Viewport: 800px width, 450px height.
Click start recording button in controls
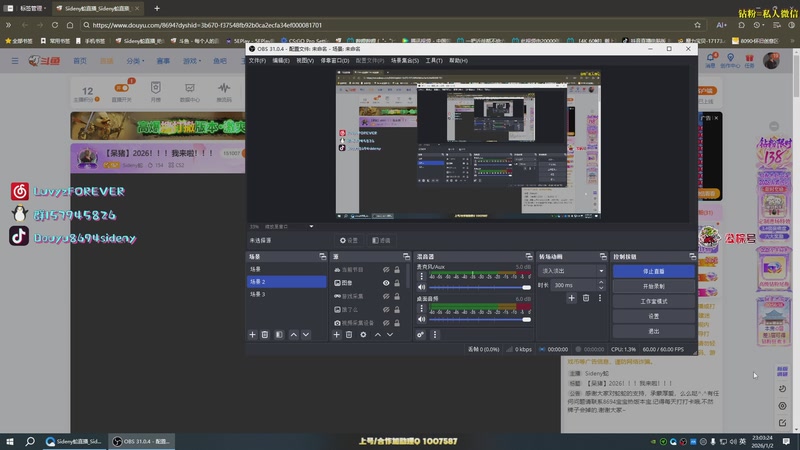point(654,286)
